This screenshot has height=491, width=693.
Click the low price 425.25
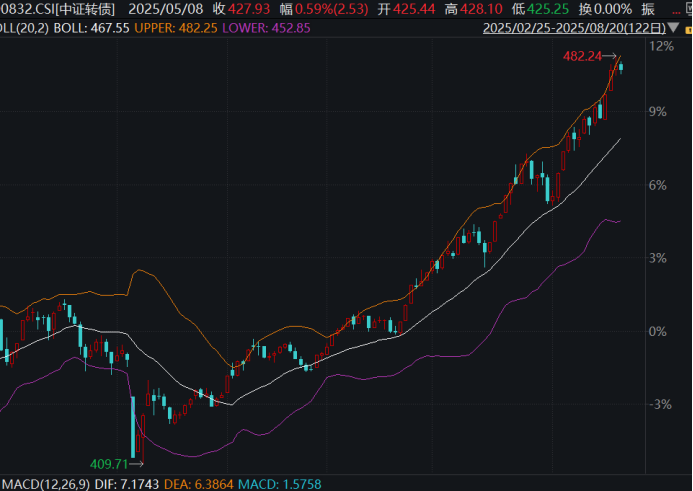point(548,9)
